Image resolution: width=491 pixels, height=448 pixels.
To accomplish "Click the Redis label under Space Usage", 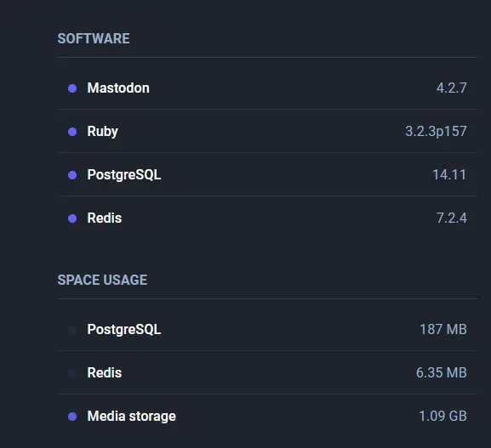I will [x=105, y=372].
